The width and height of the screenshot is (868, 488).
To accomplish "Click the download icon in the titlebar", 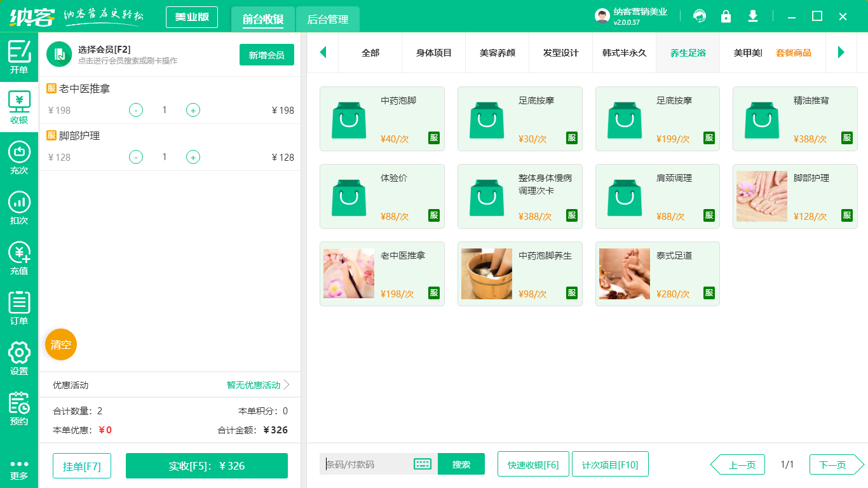I will coord(752,17).
